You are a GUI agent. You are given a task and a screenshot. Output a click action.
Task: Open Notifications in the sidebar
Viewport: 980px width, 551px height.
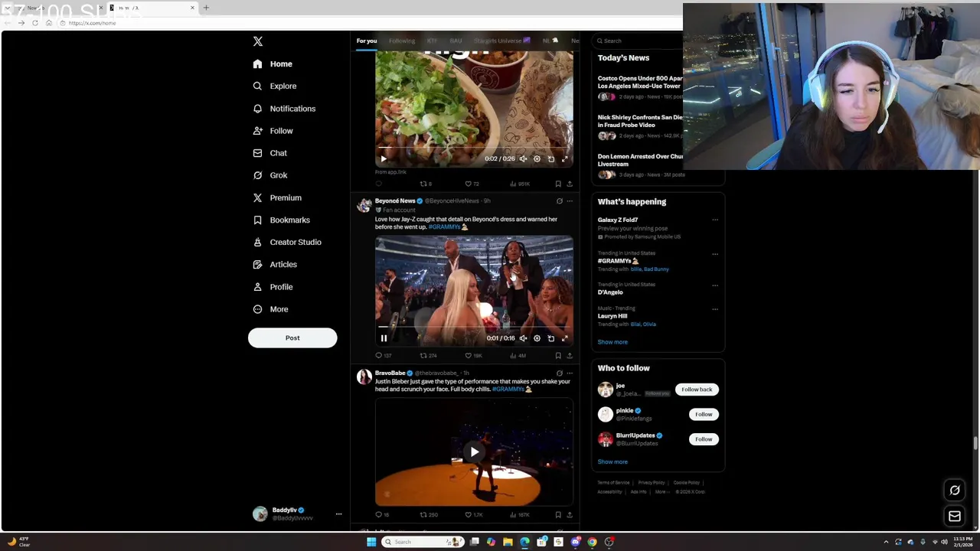point(284,109)
